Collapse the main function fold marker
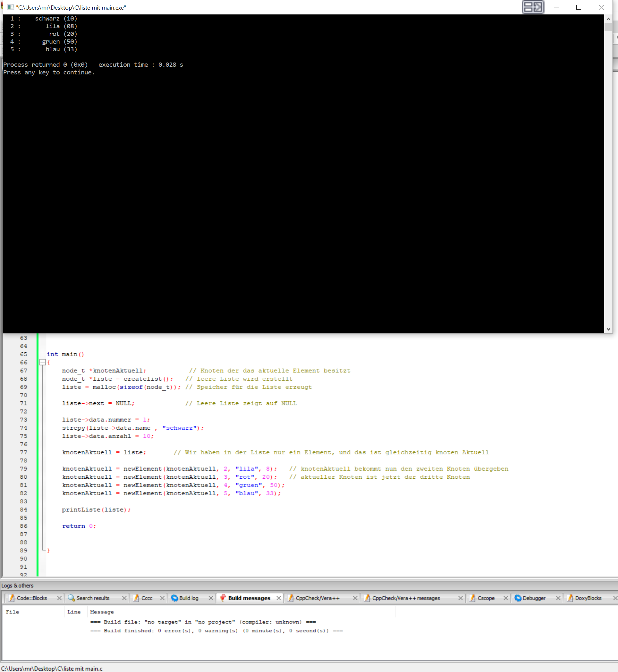Viewport: 618px width, 672px height. coord(42,362)
